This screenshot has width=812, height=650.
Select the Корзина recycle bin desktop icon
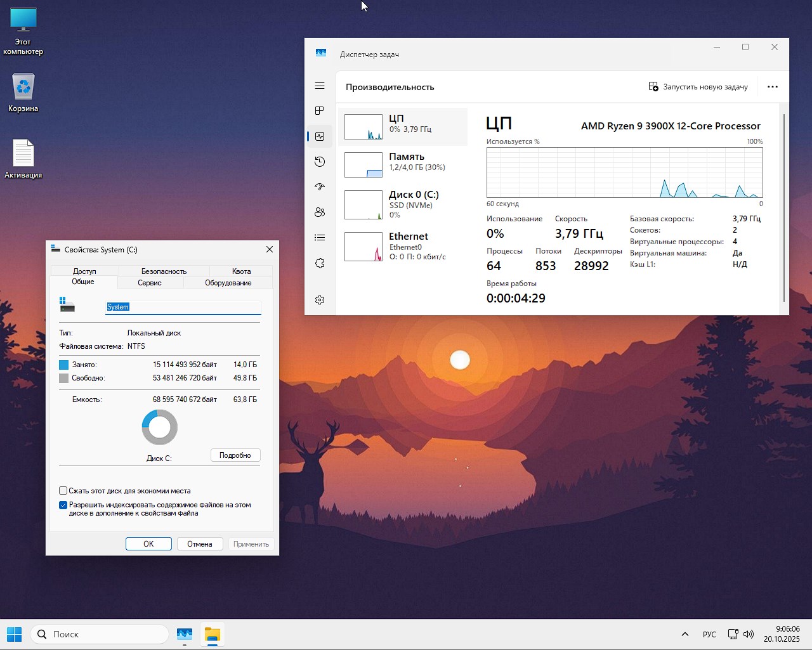coord(23,93)
